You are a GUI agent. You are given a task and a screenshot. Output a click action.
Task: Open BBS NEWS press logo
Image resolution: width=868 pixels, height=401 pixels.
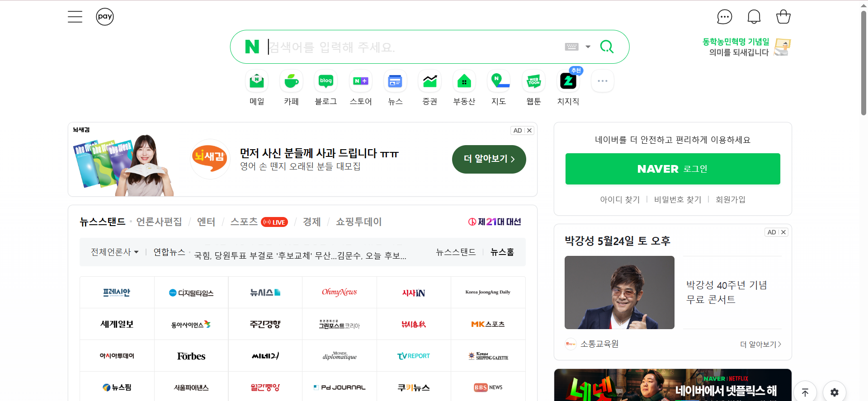[488, 387]
